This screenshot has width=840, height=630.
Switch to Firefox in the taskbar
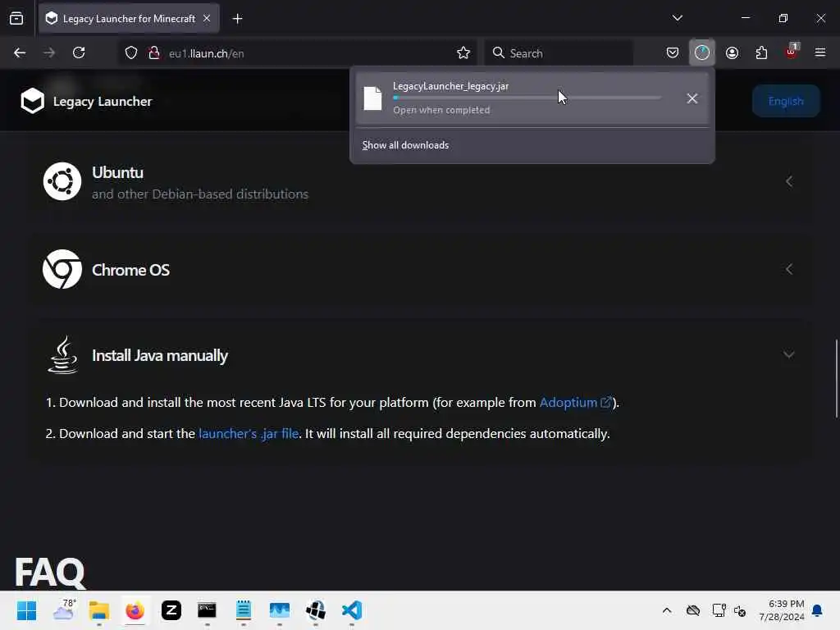pos(135,610)
